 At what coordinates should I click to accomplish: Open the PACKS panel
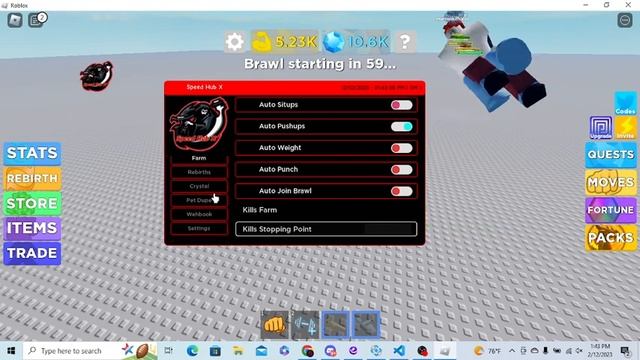[x=611, y=238]
